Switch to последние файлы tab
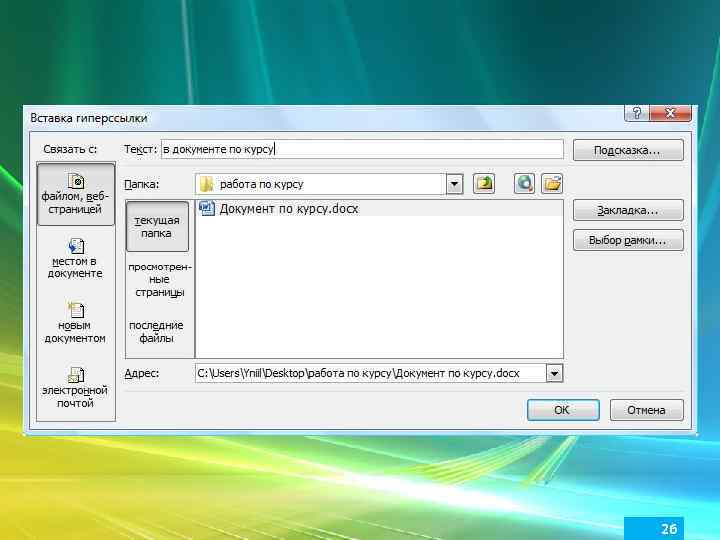This screenshot has height=540, width=720. click(156, 332)
